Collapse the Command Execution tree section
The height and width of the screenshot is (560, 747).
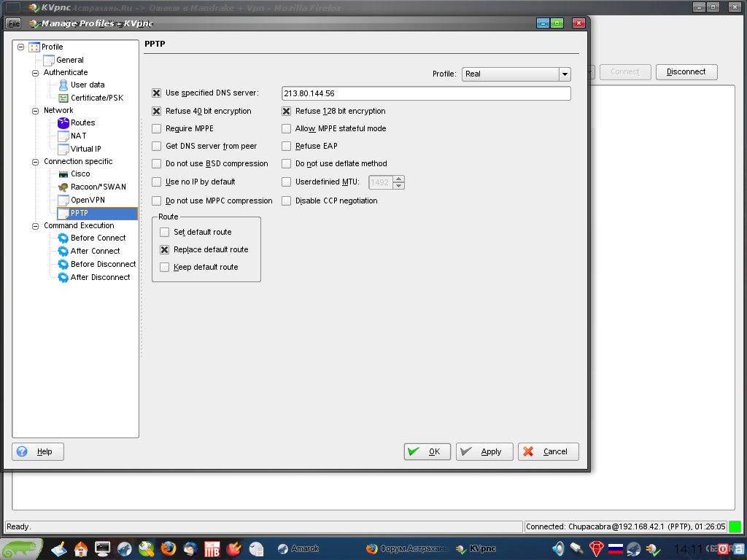35,227
